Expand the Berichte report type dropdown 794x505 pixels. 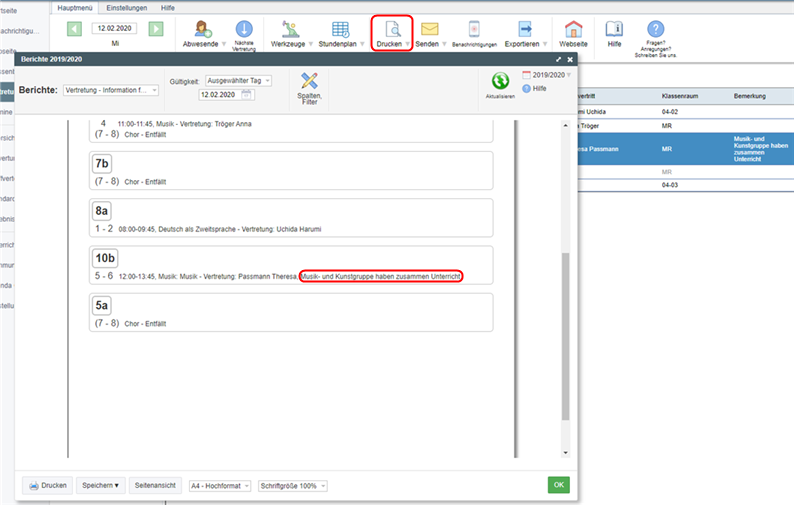(x=110, y=90)
